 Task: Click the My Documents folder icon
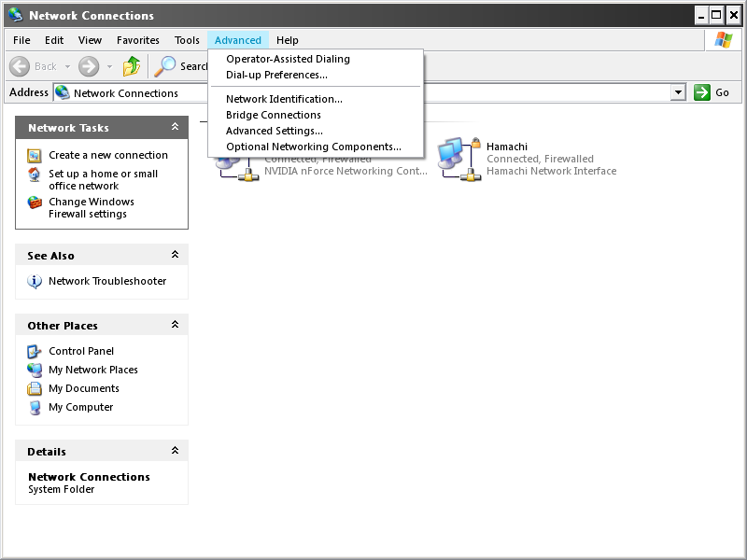coord(35,388)
